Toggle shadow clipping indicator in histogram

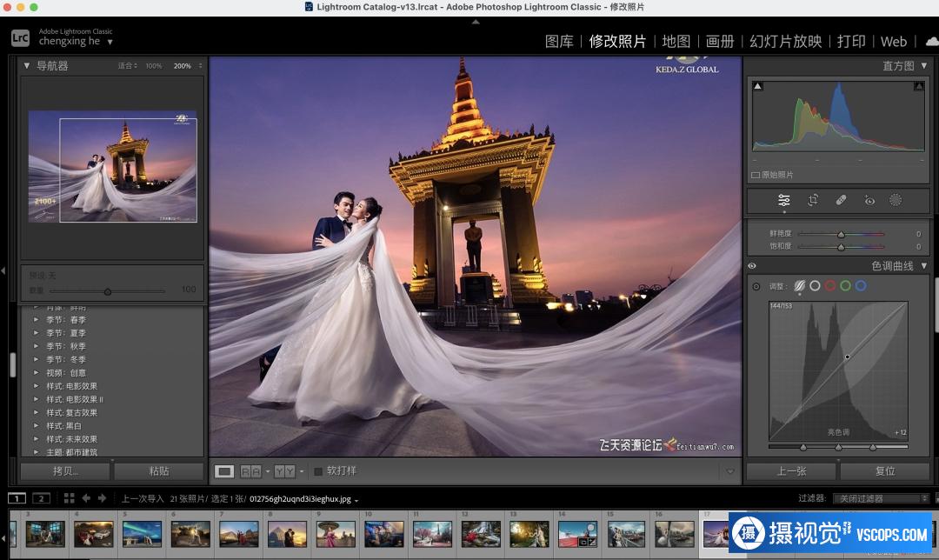coord(757,86)
